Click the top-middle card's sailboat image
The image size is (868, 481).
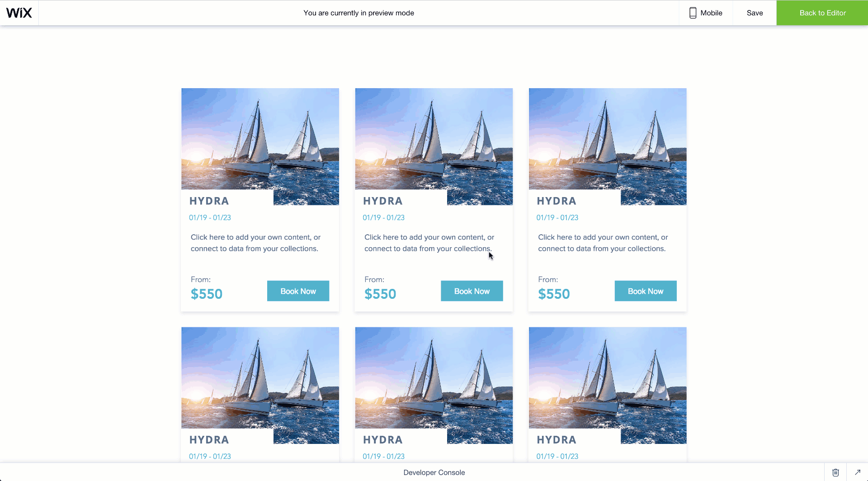point(434,140)
